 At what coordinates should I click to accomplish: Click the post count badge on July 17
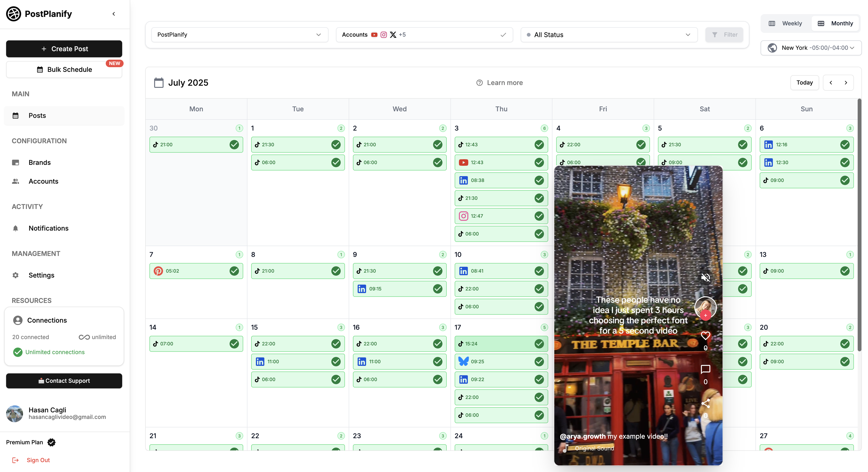point(544,327)
